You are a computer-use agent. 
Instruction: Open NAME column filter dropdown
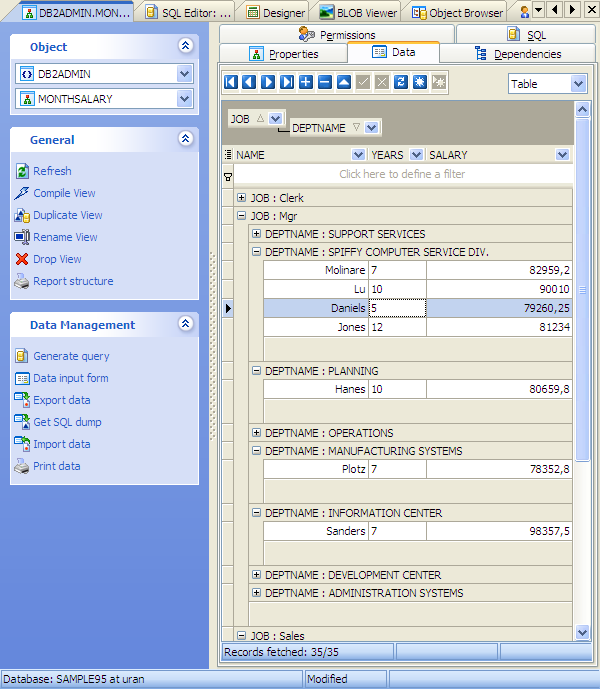coord(358,155)
